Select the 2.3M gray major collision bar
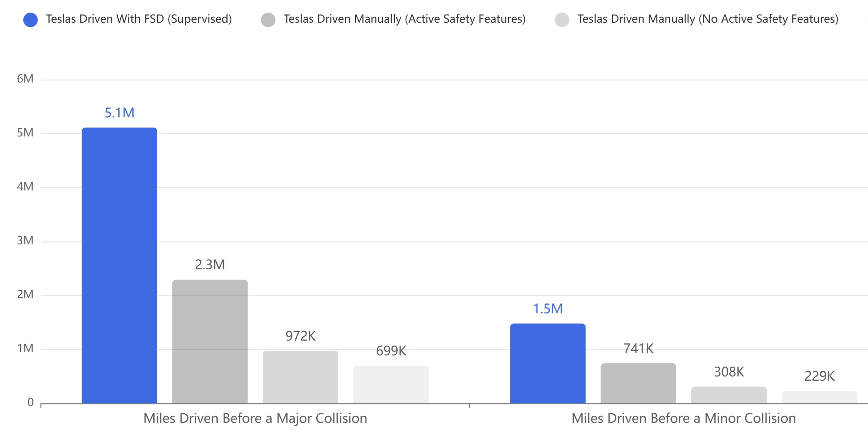The width and height of the screenshot is (868, 434). (x=210, y=341)
